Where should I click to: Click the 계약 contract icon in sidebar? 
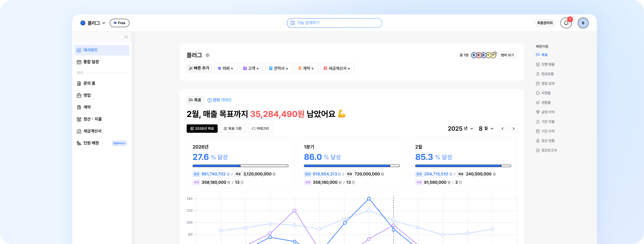pyautogui.click(x=79, y=107)
